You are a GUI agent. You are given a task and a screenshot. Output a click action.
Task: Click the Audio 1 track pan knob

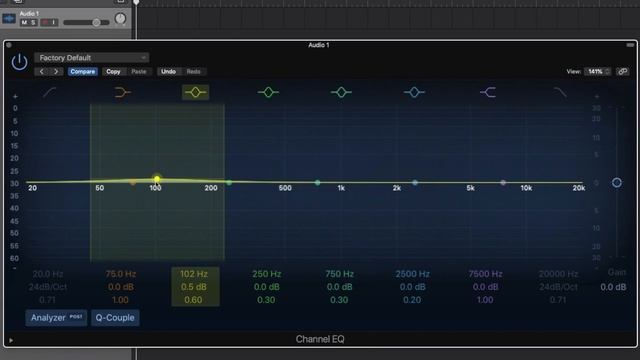pos(120,19)
